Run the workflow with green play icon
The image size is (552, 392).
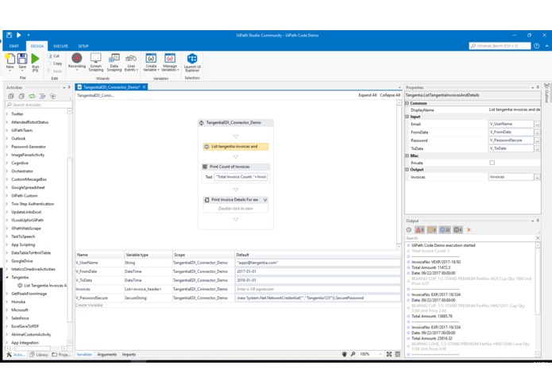(35, 59)
